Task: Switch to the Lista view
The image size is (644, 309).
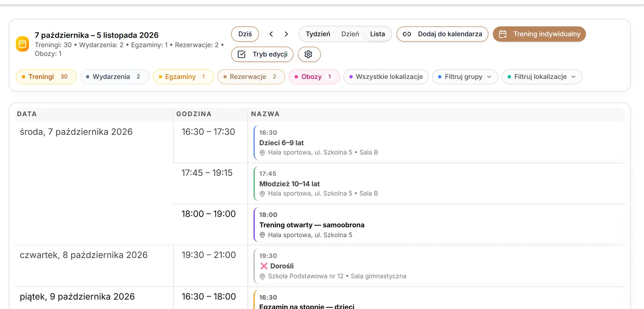Action: pyautogui.click(x=377, y=34)
